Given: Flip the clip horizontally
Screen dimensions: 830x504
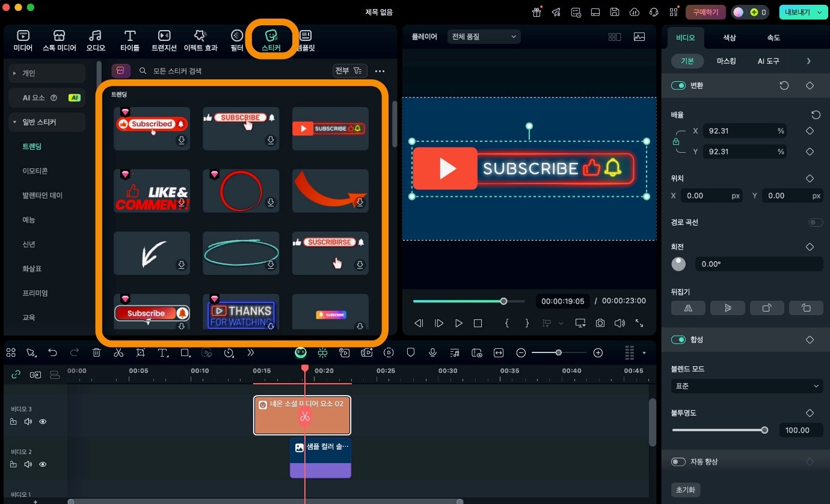Looking at the screenshot, I should 688,308.
